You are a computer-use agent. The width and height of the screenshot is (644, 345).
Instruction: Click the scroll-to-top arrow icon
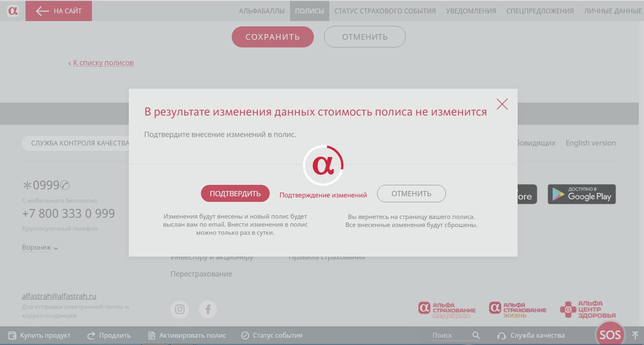coord(635,336)
